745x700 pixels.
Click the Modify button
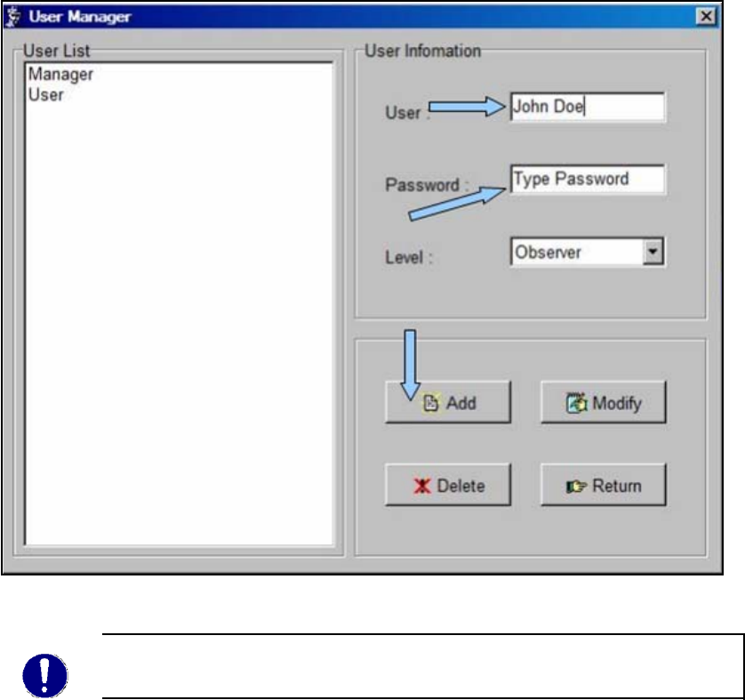coord(604,402)
